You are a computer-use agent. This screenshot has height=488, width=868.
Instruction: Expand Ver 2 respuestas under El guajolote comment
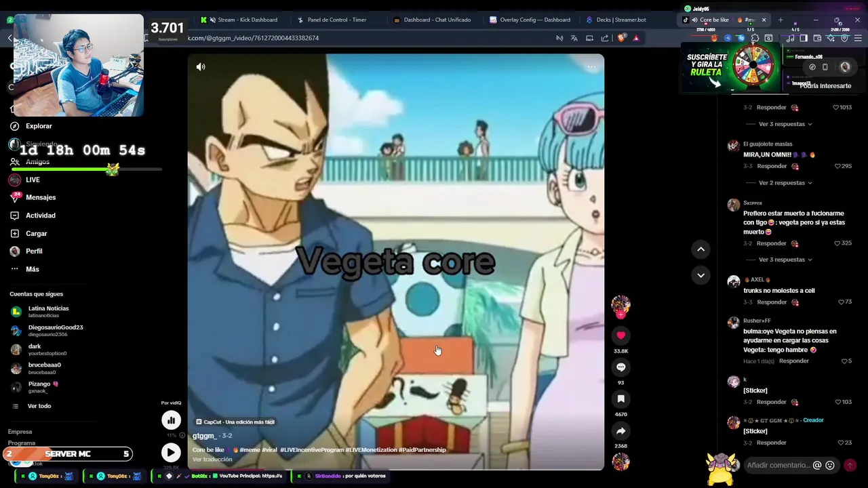point(785,183)
